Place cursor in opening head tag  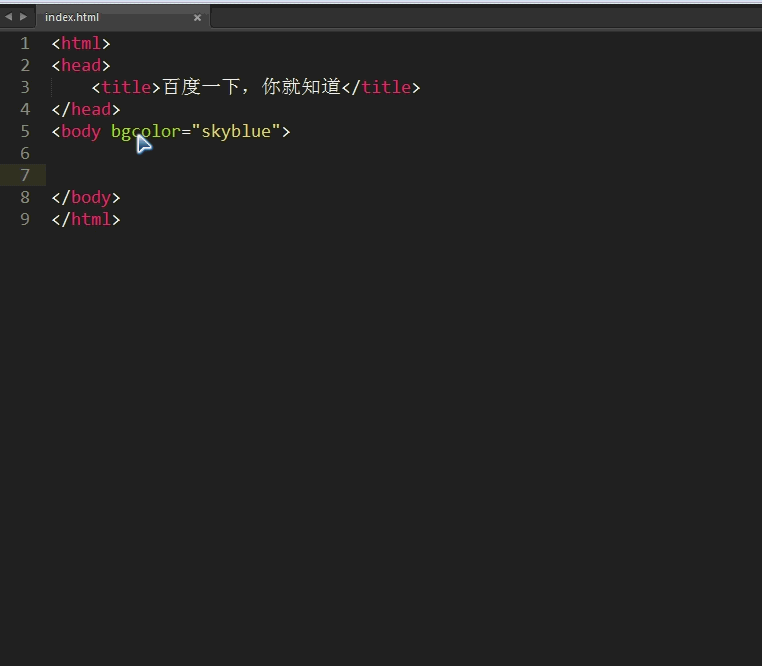point(81,65)
